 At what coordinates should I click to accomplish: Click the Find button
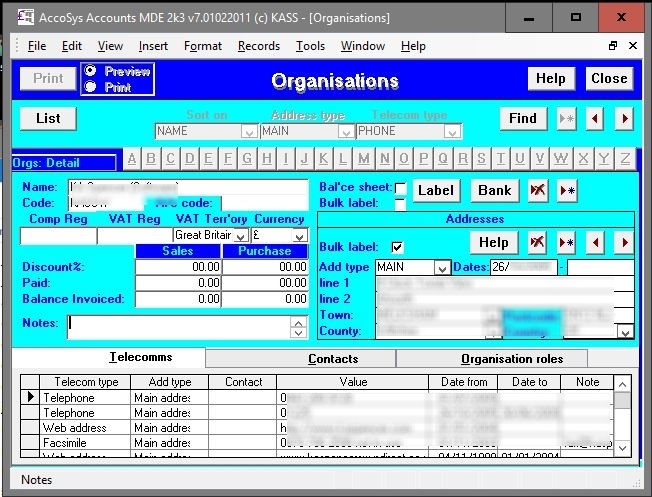point(523,119)
